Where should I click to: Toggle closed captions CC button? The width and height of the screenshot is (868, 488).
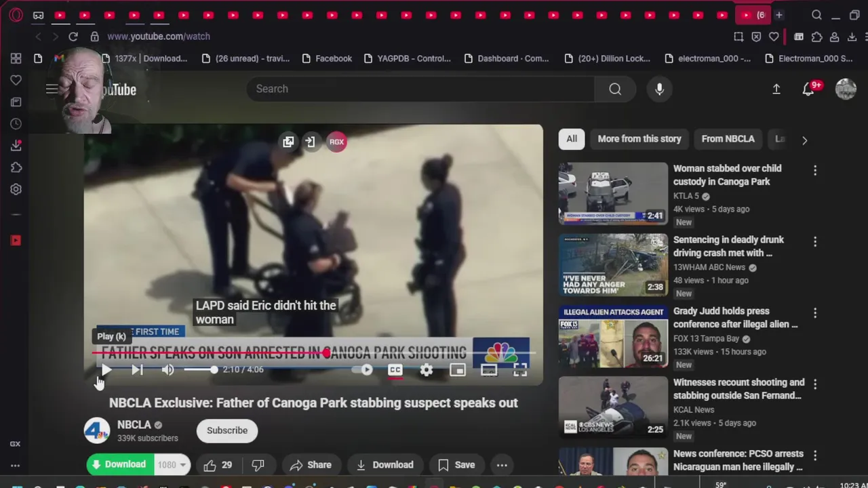click(395, 370)
